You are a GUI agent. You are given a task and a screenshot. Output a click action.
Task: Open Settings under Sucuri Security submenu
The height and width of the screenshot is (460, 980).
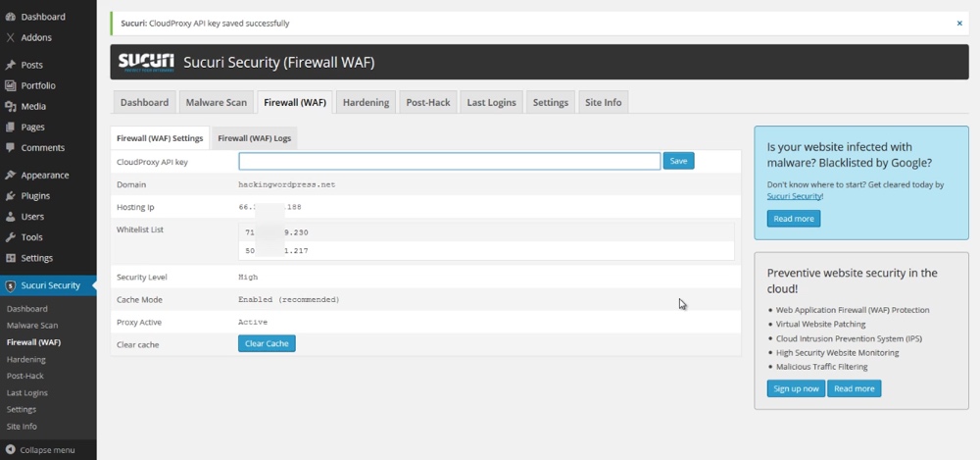(x=22, y=409)
